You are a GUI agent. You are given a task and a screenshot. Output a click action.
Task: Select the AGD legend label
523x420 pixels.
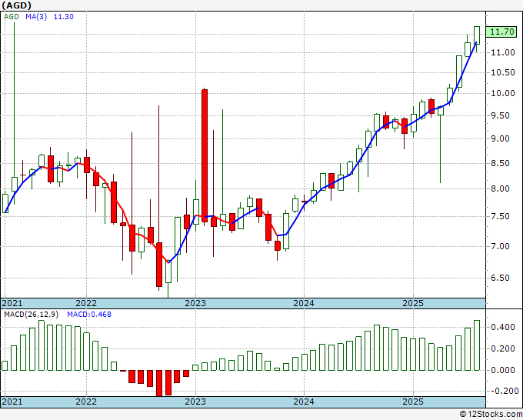(12, 17)
